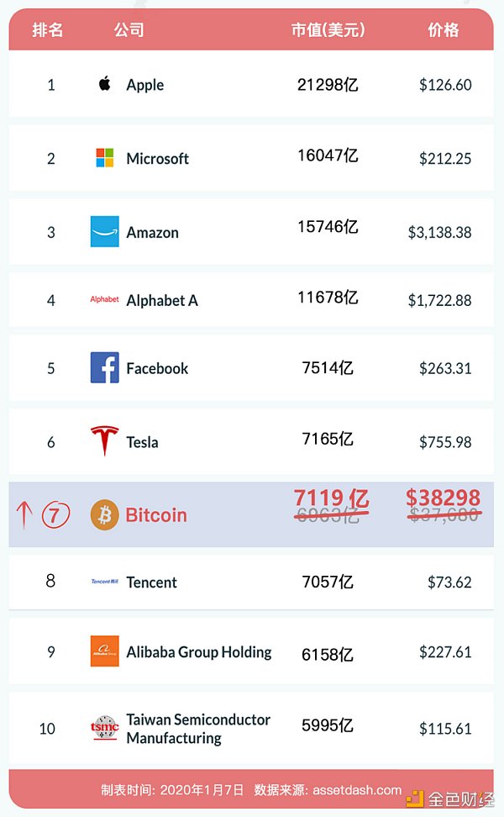Open the Taiwan Semiconductor Manufacturing name
504x817 pixels.
[198, 729]
